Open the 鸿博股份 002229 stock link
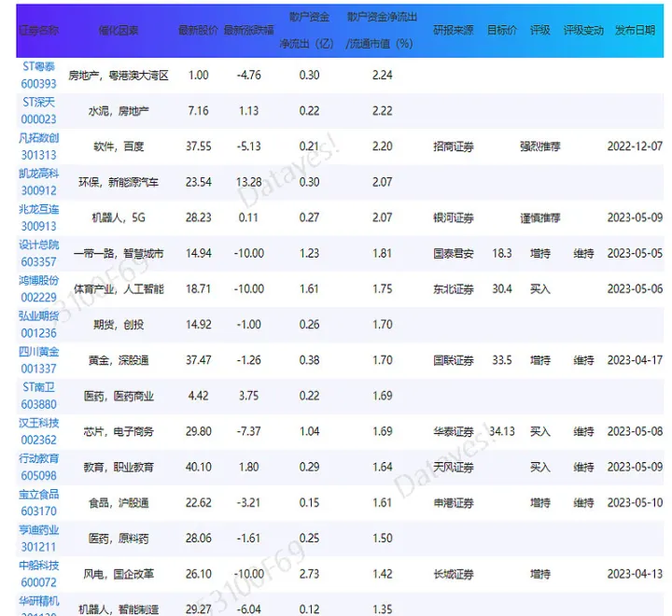Image resolution: width=672 pixels, height=616 pixels. (38, 288)
